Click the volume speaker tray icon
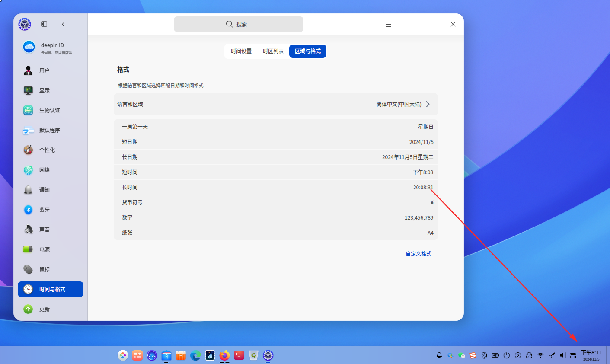This screenshot has width=610, height=364. pyautogui.click(x=562, y=355)
